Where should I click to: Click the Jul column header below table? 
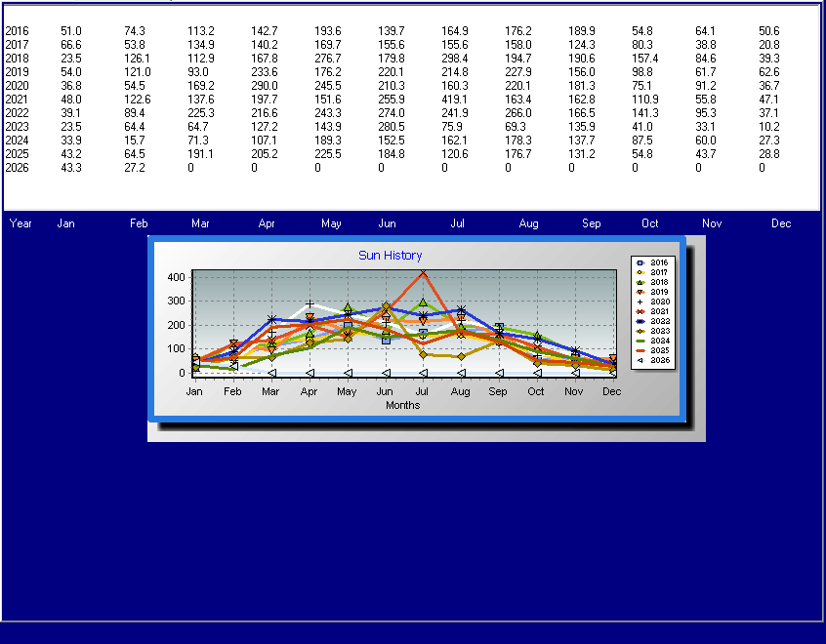457,223
